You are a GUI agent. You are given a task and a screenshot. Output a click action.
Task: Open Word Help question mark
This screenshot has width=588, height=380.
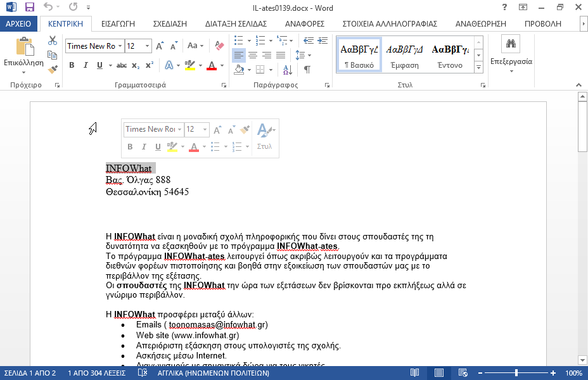[505, 7]
